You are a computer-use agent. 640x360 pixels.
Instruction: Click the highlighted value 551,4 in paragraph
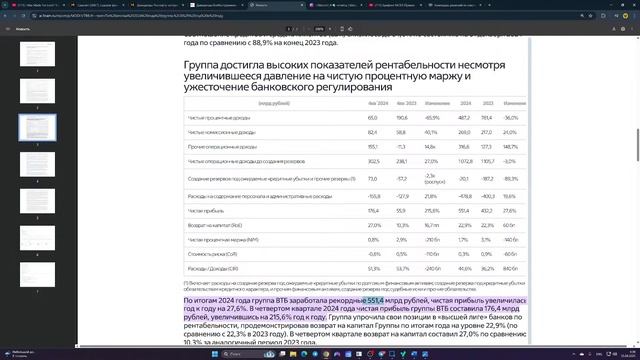click(x=375, y=300)
